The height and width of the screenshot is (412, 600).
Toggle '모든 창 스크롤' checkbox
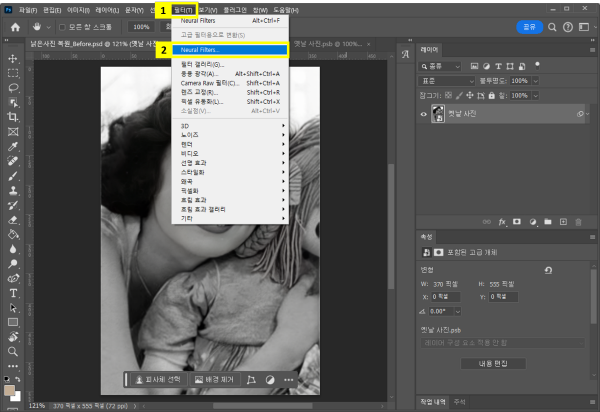tap(62, 27)
